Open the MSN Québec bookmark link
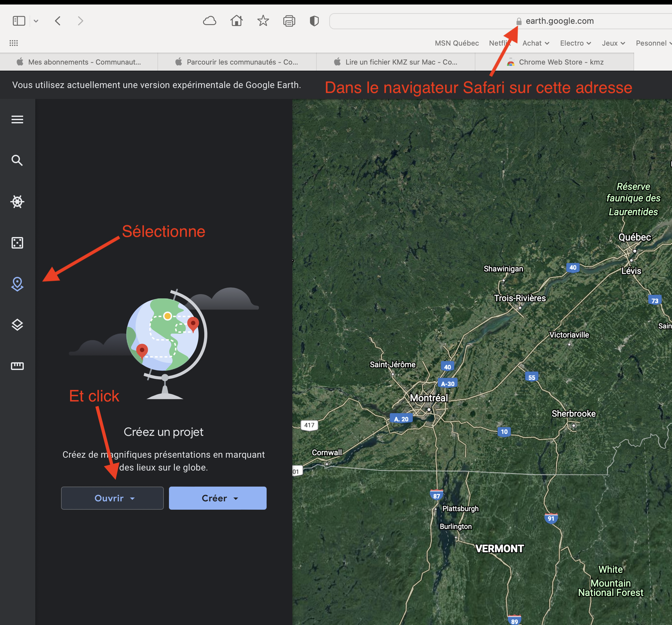 457,43
